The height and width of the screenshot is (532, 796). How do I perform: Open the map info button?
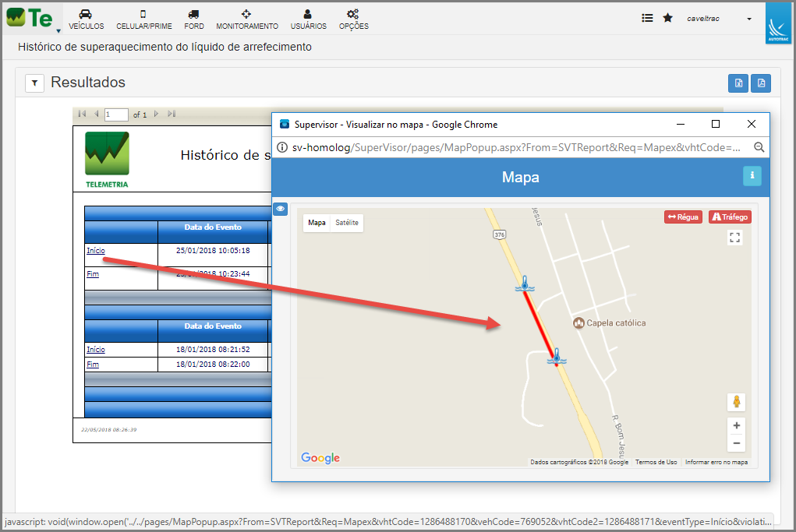(x=752, y=176)
